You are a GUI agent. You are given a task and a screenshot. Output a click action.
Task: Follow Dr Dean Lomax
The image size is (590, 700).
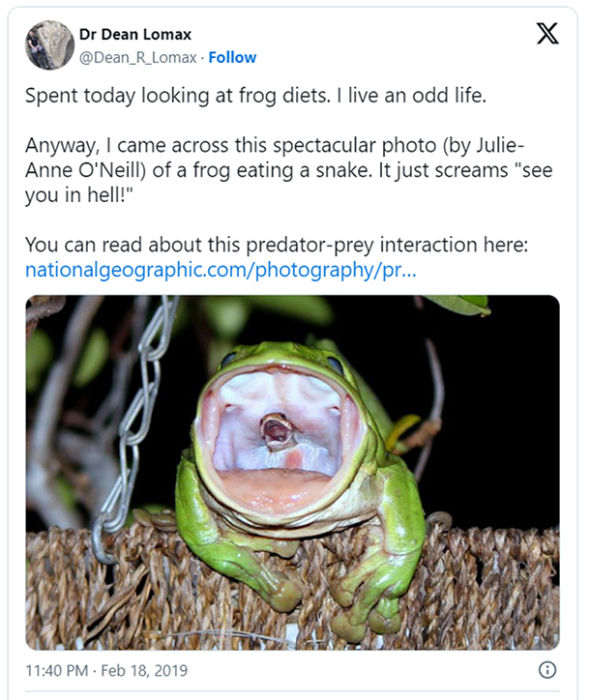(234, 58)
